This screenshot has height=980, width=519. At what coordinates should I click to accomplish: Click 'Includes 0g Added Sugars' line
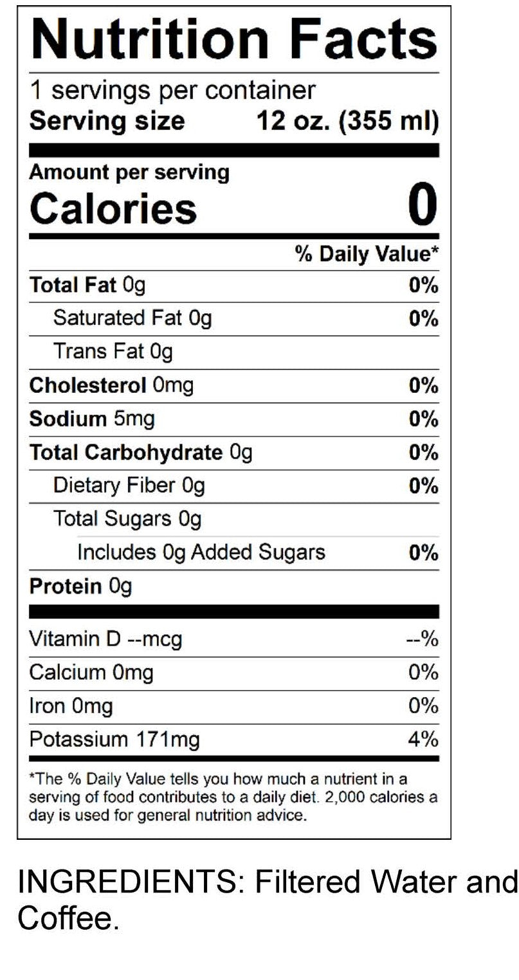tap(201, 552)
